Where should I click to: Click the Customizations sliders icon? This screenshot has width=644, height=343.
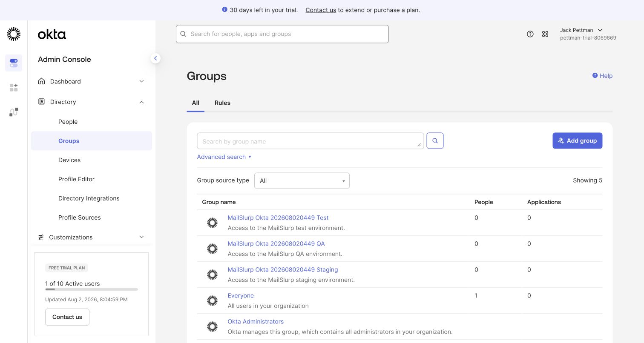point(41,237)
